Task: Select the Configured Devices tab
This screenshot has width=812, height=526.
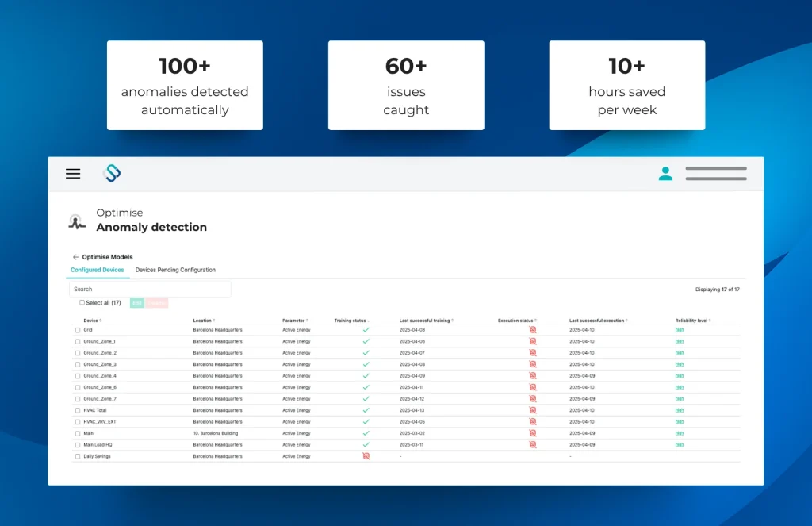Action: pos(98,270)
